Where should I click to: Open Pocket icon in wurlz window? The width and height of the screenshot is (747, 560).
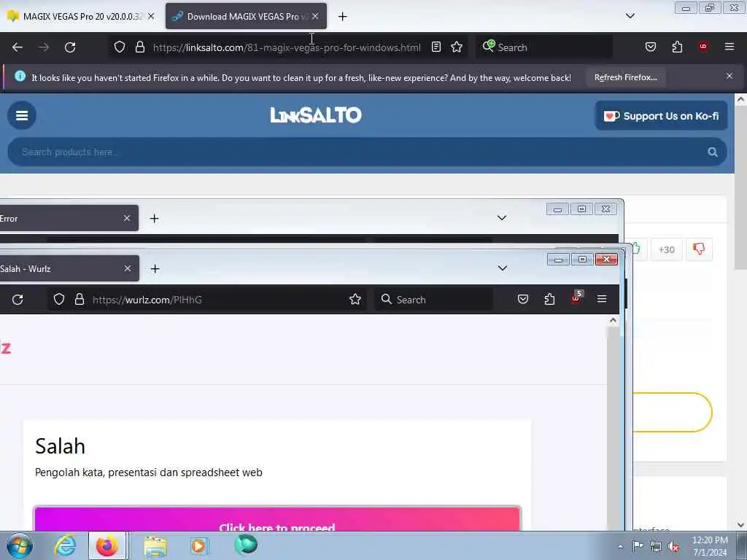coord(522,299)
